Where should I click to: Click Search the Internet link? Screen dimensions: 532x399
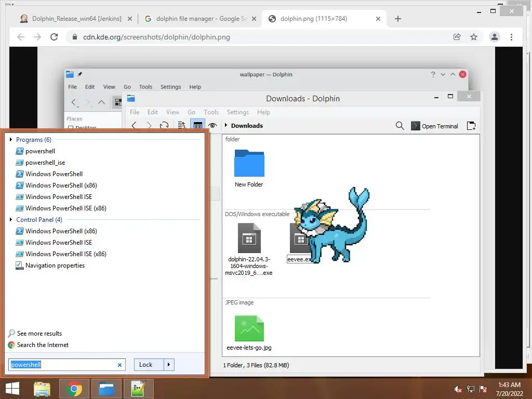tap(38, 345)
